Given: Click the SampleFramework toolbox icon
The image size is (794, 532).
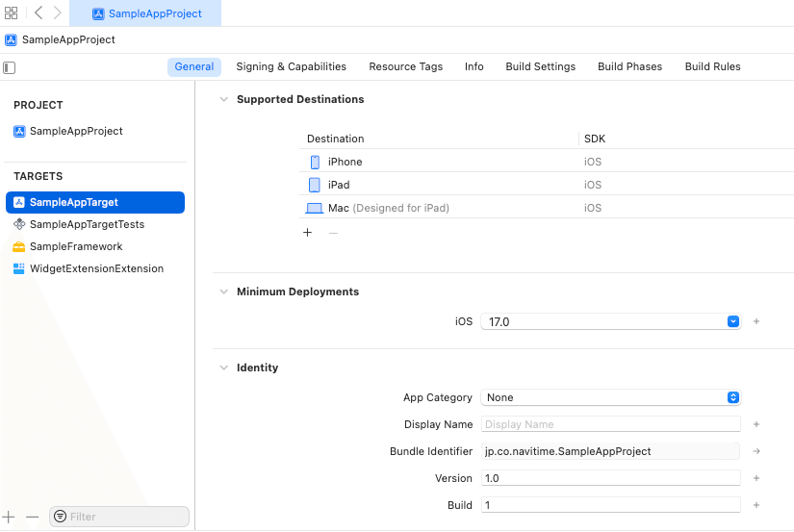Looking at the screenshot, I should (18, 246).
